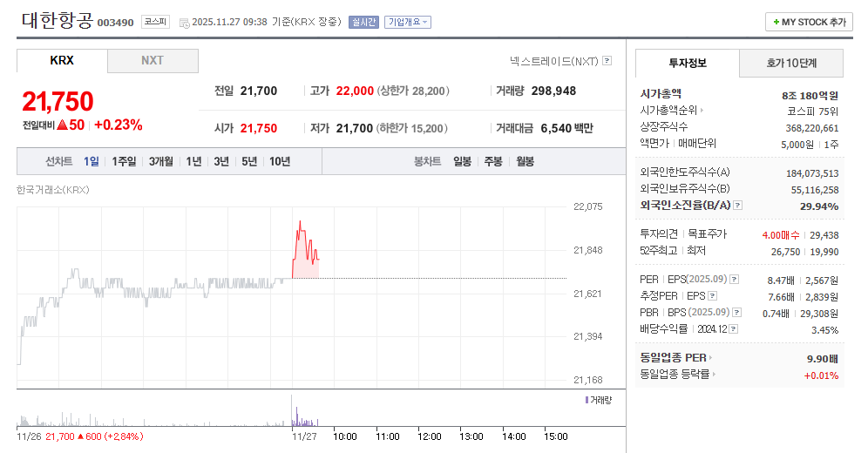Click the 12:00 time axis label
The image size is (868, 453).
tap(430, 436)
